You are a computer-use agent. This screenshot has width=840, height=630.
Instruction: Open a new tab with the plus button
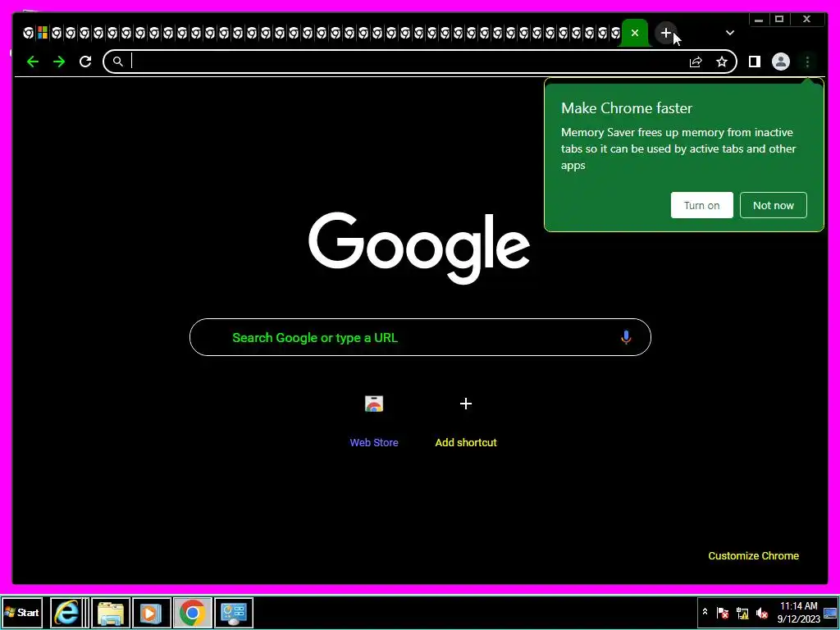coord(665,33)
